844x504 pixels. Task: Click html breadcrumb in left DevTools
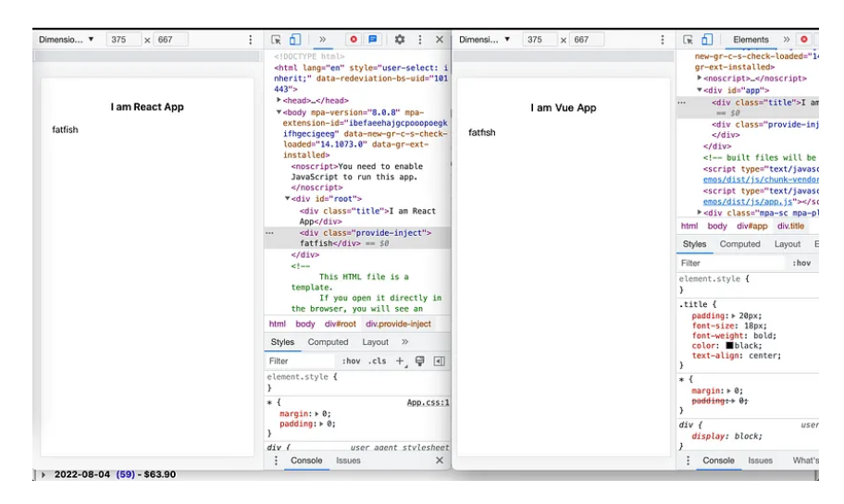point(278,324)
